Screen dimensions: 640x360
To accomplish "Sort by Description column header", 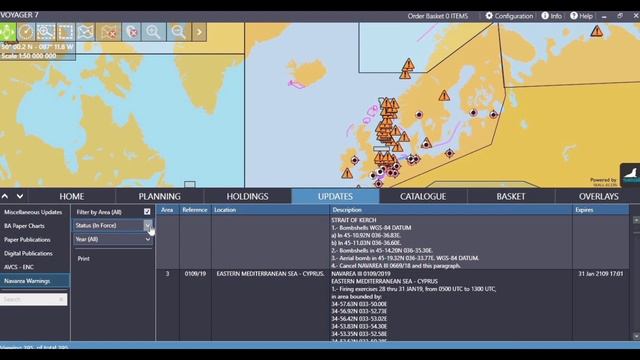I will point(451,210).
